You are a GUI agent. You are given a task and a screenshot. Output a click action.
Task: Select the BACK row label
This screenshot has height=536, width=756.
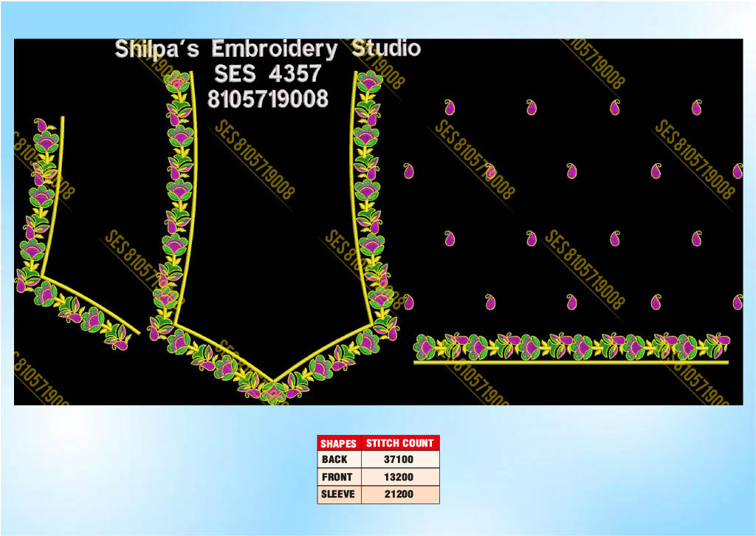[x=334, y=459]
